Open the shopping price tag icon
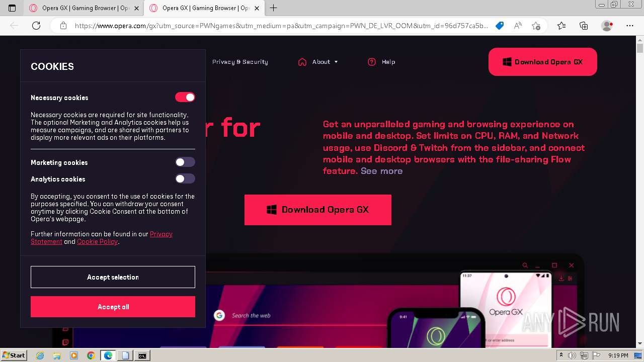The width and height of the screenshot is (644, 362). click(x=500, y=26)
